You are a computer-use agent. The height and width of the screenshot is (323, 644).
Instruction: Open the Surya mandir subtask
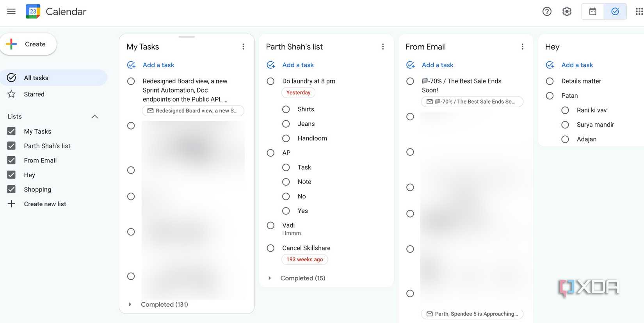[595, 125]
